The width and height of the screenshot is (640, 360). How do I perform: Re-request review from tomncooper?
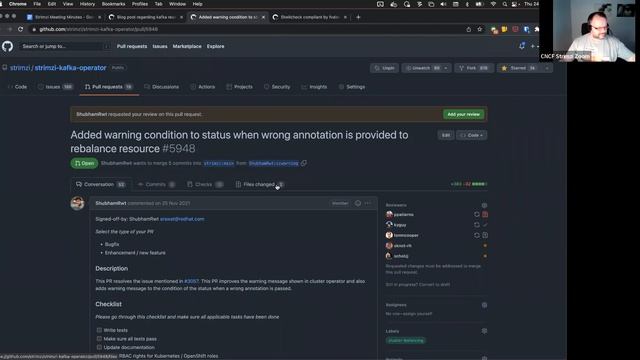(x=476, y=236)
